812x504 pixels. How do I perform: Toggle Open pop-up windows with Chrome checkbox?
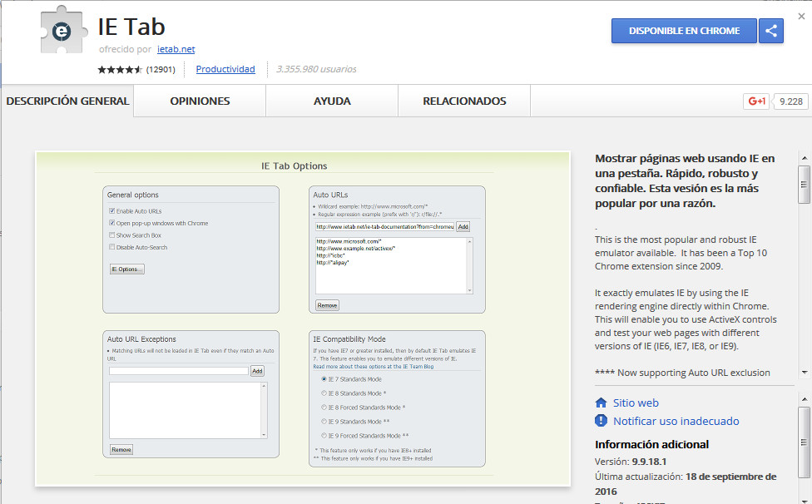click(x=111, y=223)
